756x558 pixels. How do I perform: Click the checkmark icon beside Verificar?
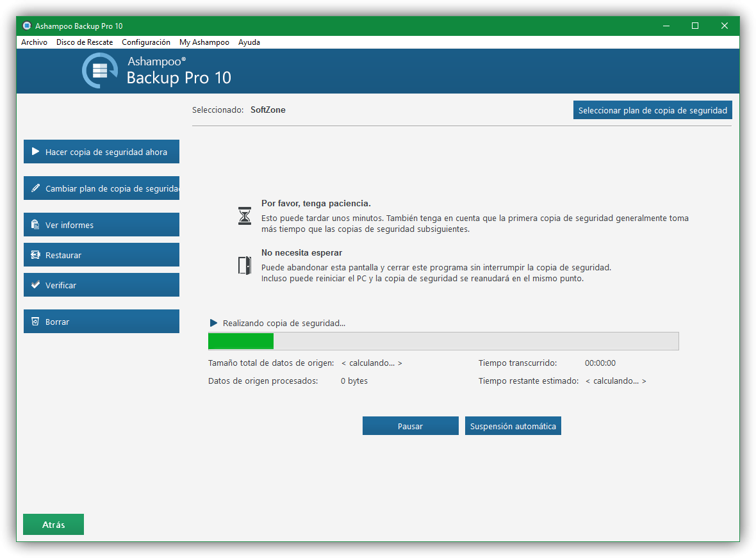[x=35, y=284]
